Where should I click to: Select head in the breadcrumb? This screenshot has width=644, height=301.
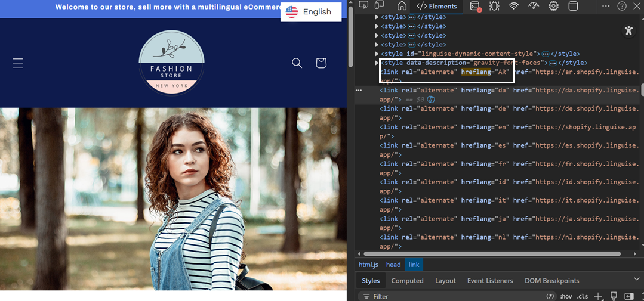(x=393, y=265)
